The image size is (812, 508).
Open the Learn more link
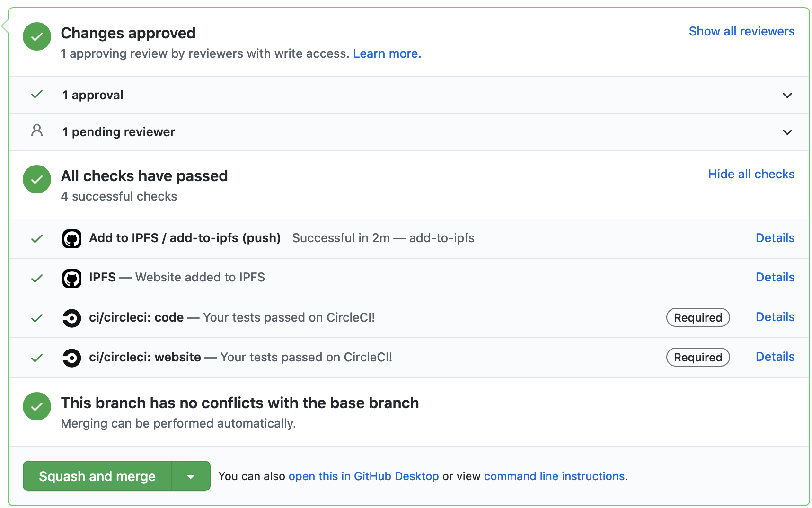tap(387, 53)
